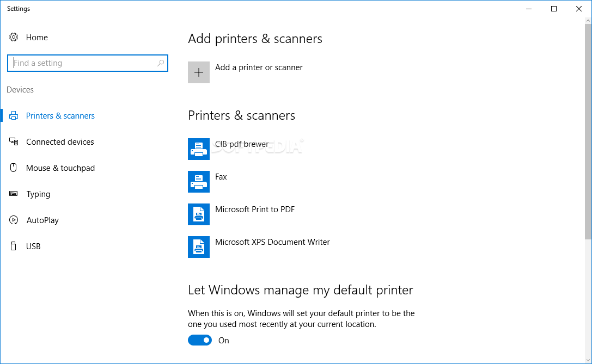Select Printers & scanners label in sidebar
This screenshot has height=364, width=592.
coord(60,116)
